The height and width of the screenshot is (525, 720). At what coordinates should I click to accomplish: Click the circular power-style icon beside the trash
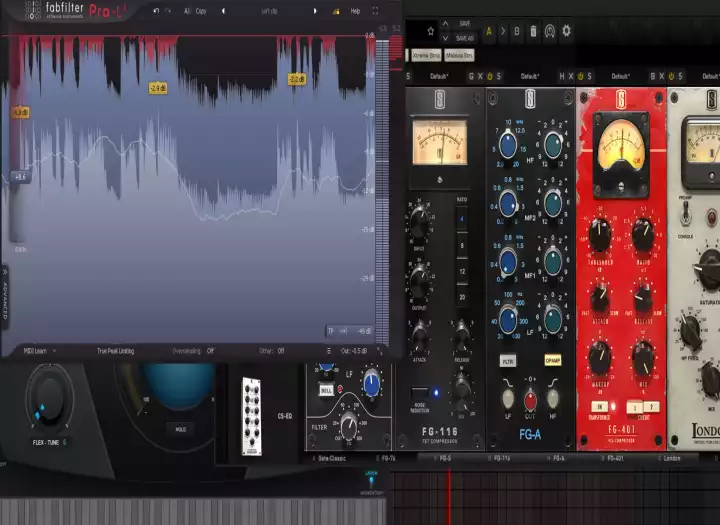(550, 31)
